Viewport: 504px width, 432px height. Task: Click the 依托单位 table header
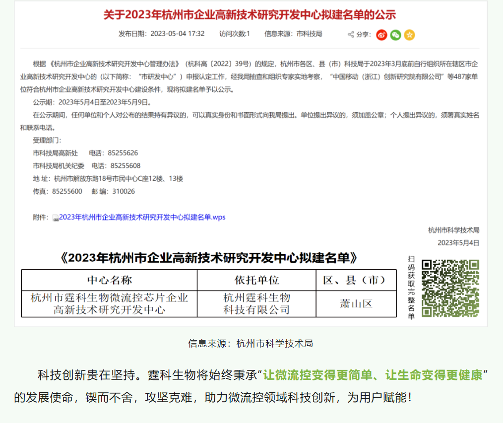pyautogui.click(x=256, y=280)
